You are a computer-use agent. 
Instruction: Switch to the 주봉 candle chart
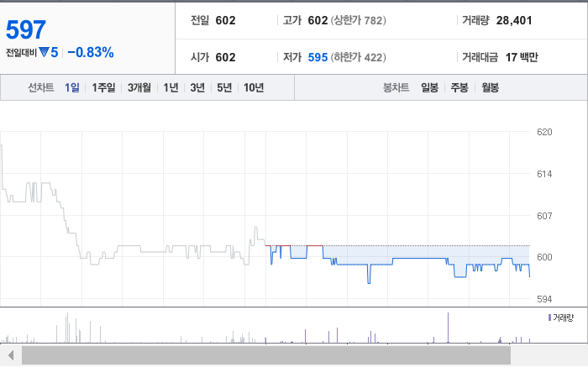pyautogui.click(x=459, y=87)
